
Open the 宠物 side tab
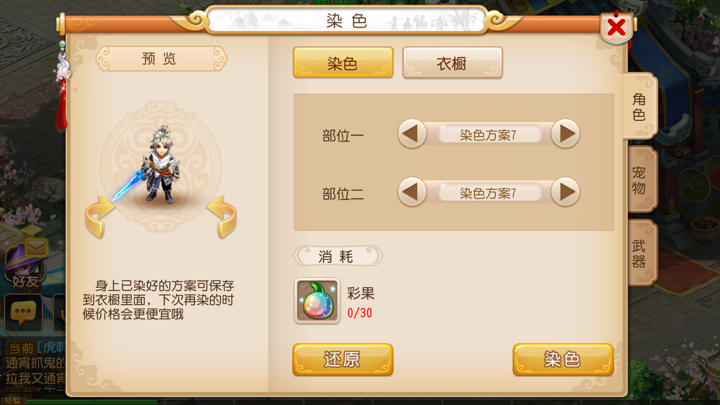[x=641, y=180]
